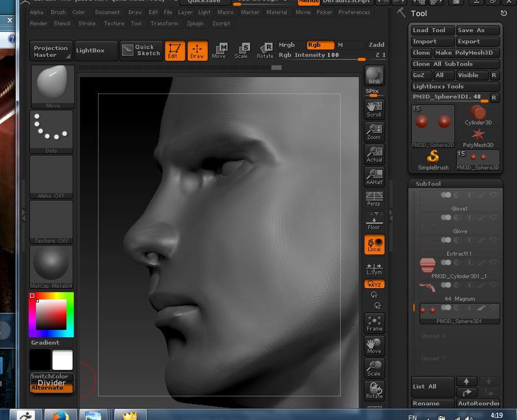Screen dimensions: 517x420
Task: Click the AutoReorder button
Action: (x=478, y=404)
